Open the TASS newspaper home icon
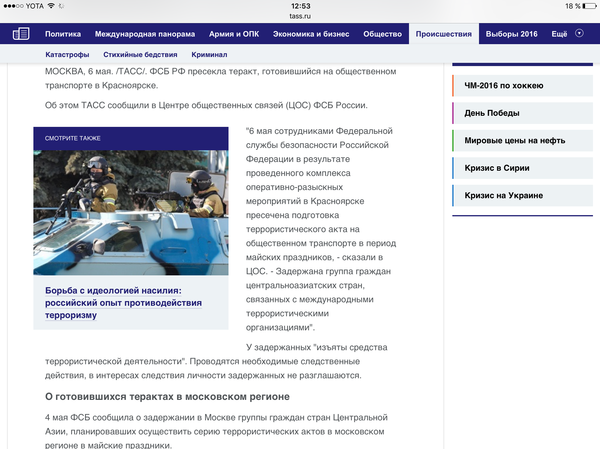The height and width of the screenshot is (449, 600). (21, 34)
